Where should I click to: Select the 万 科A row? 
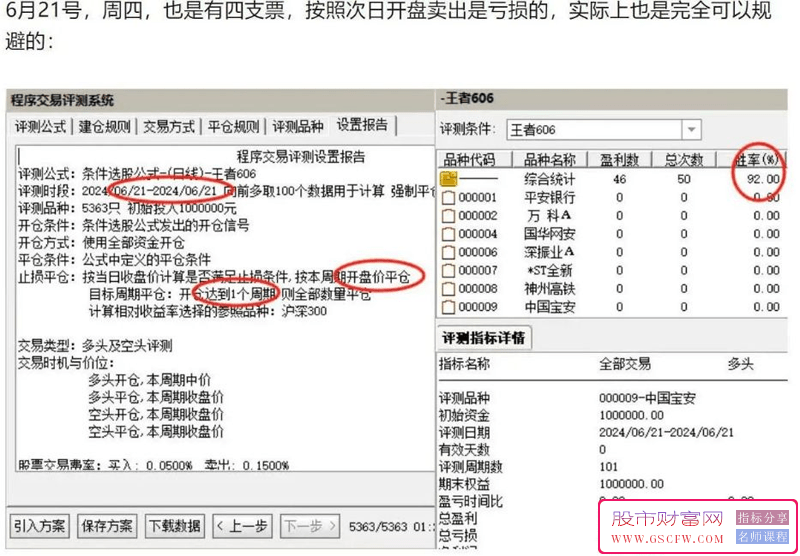(611, 216)
